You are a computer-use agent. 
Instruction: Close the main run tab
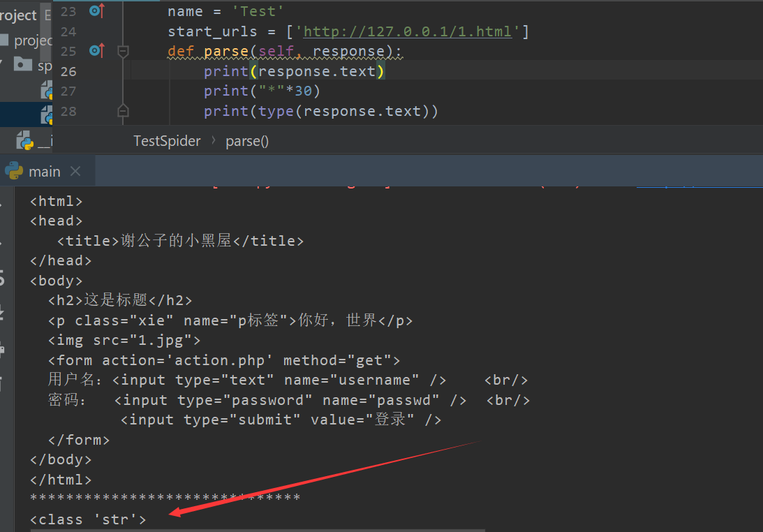pos(75,171)
